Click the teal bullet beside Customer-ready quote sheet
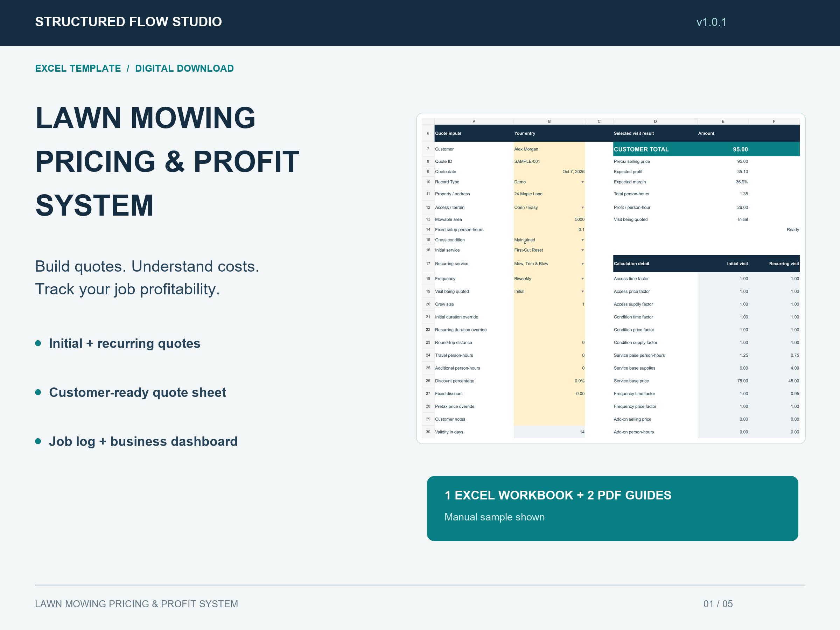The width and height of the screenshot is (840, 630). click(38, 392)
